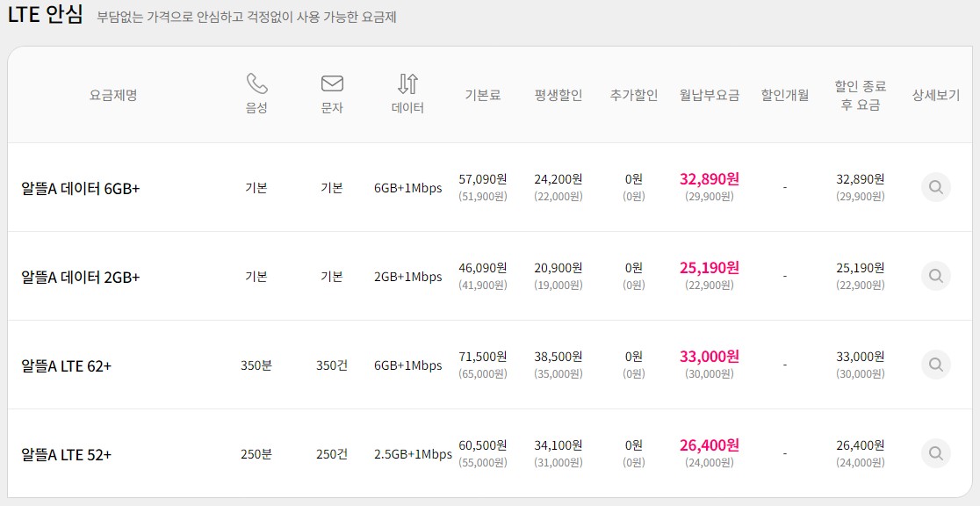Viewport: 980px width, 506px height.
Task: Click the 350건 text message value
Action: 332,365
